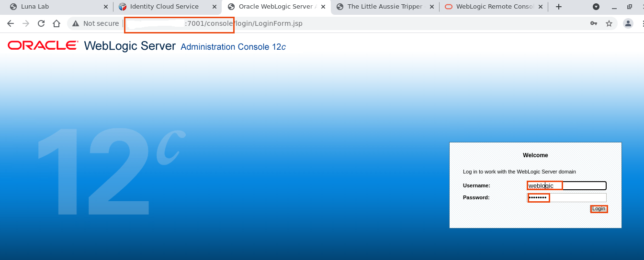
Task: Bookmark this page with the star
Action: (x=609, y=23)
